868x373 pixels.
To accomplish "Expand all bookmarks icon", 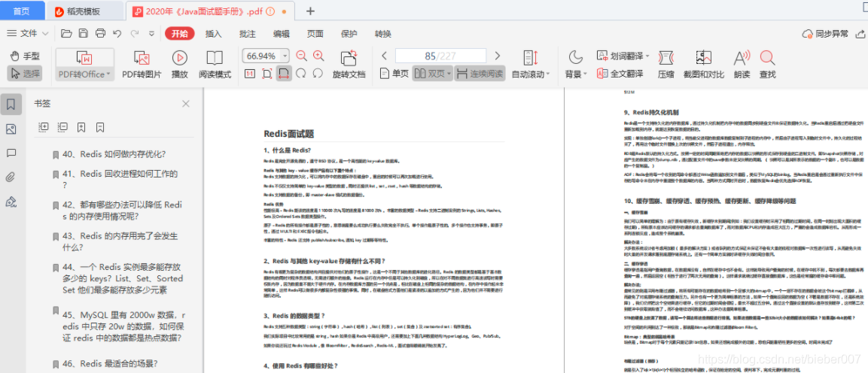I will 44,127.
